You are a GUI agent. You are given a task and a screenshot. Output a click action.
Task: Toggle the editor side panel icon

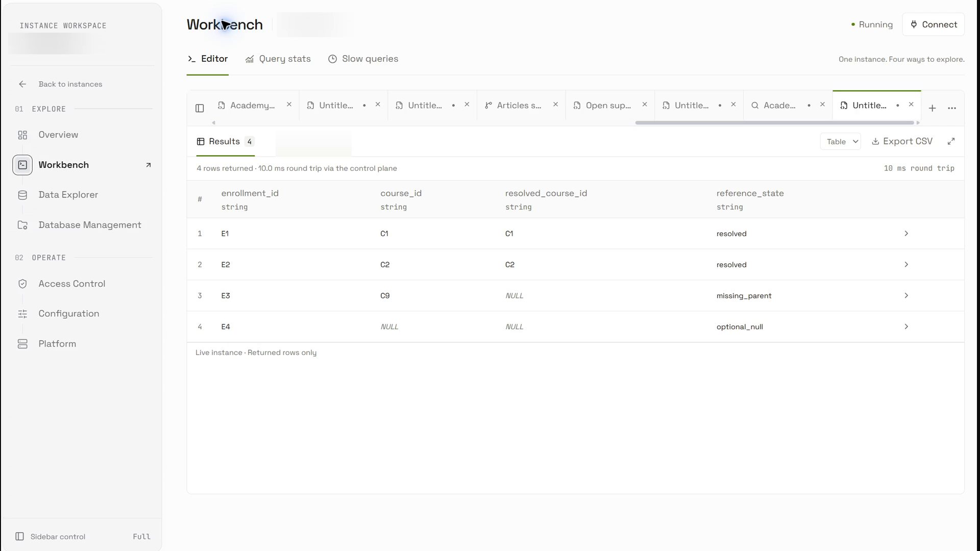pos(200,108)
